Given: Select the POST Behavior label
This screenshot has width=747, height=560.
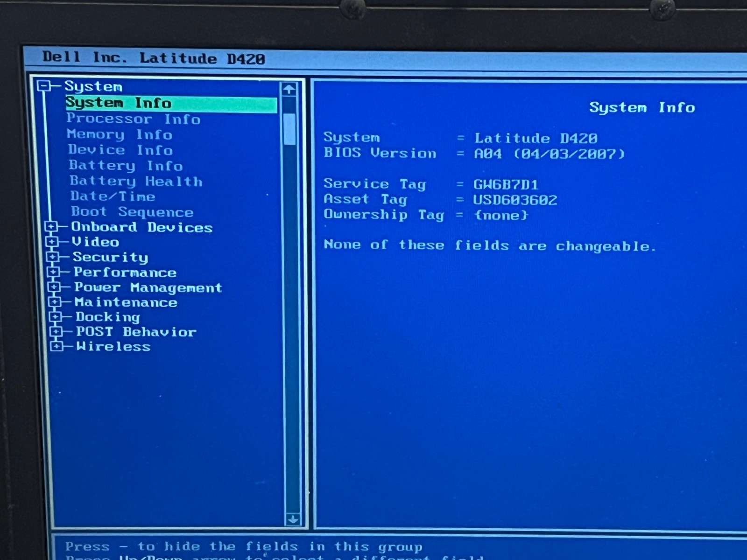Looking at the screenshot, I should [136, 332].
